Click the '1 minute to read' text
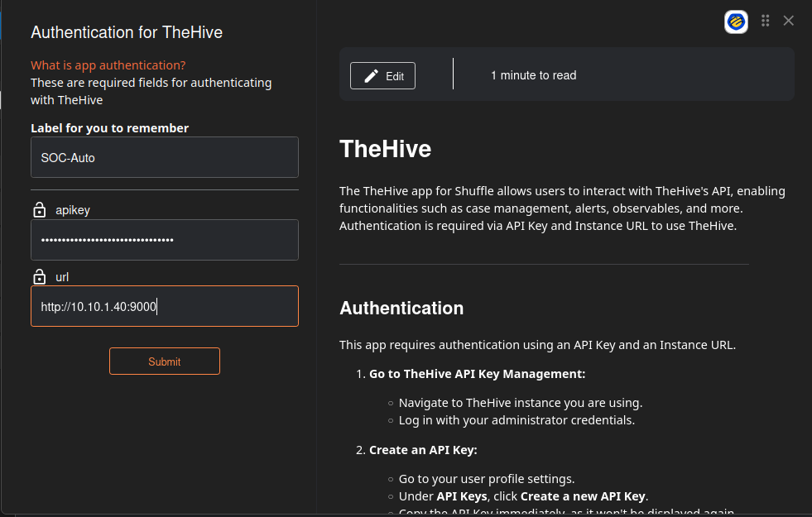Screen dimensions: 812x517 533,75
